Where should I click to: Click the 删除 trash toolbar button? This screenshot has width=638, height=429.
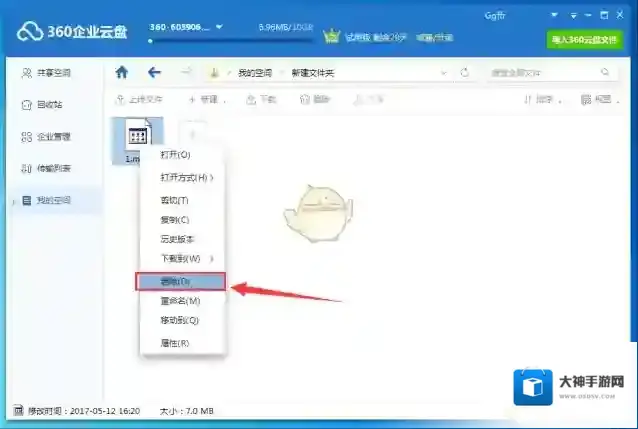pos(315,99)
